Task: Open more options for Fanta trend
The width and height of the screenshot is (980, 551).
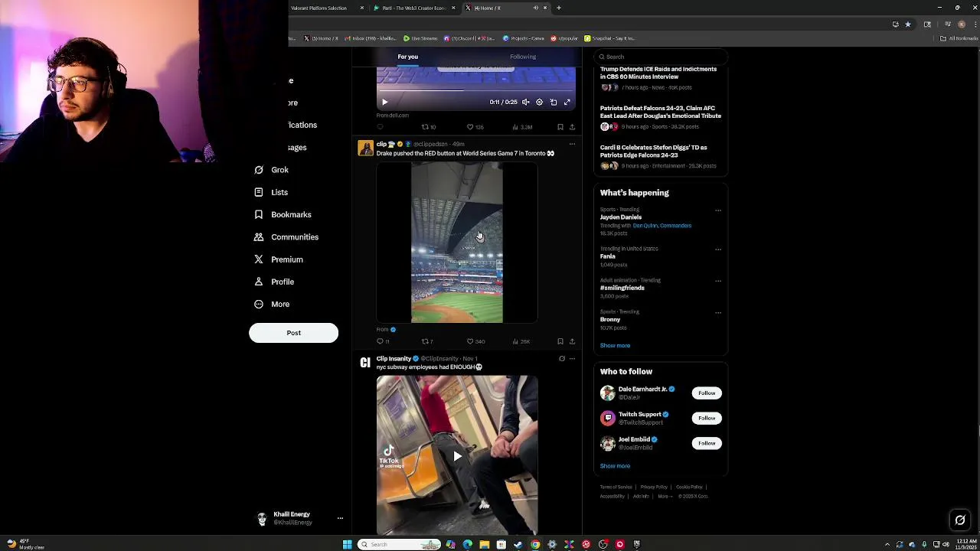Action: 718,249
